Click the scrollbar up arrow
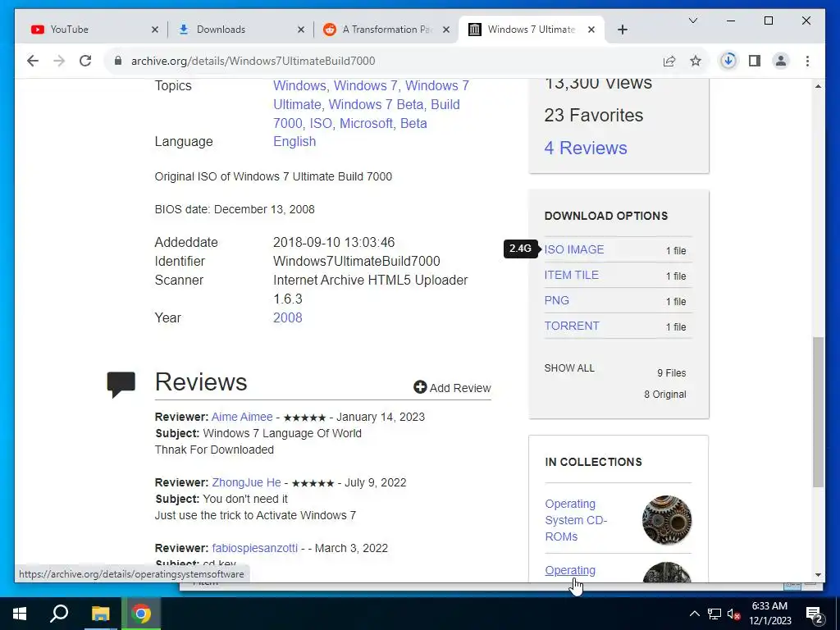The width and height of the screenshot is (840, 630). click(x=818, y=86)
